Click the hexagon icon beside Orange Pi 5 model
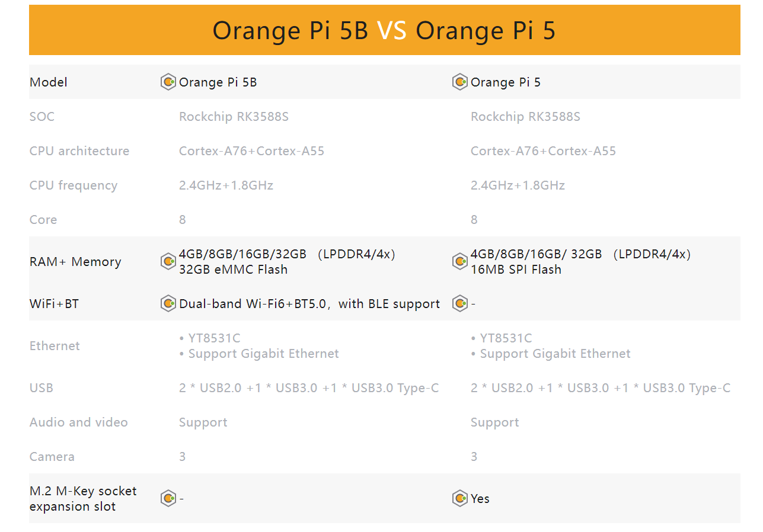Viewport: 763px width, 532px height. tap(460, 82)
